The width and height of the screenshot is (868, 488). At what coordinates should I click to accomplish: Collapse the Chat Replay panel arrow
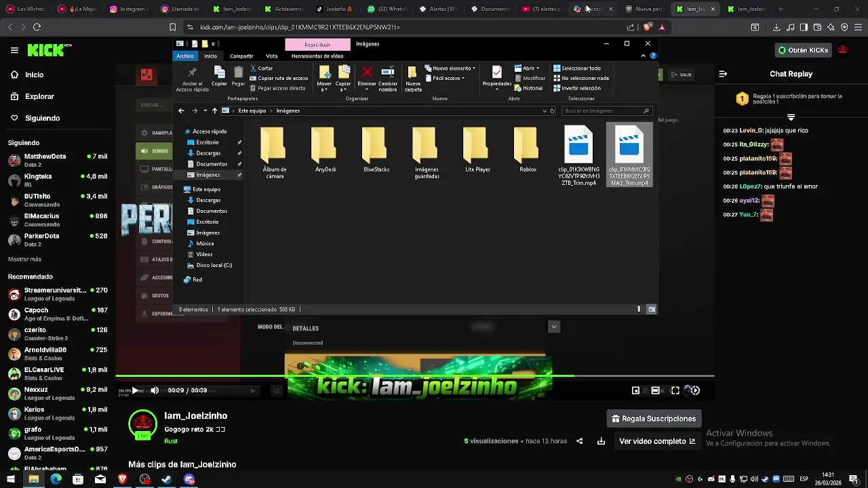point(723,74)
